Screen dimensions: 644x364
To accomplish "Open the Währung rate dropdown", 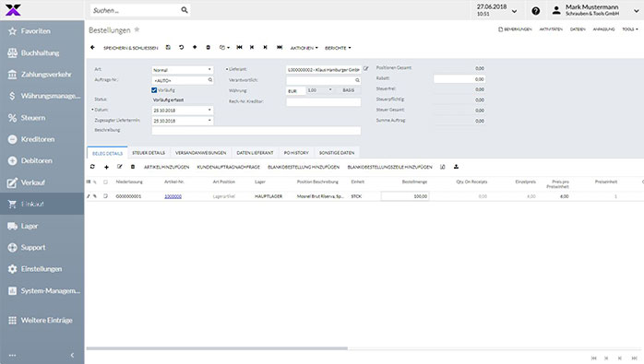I will click(329, 90).
